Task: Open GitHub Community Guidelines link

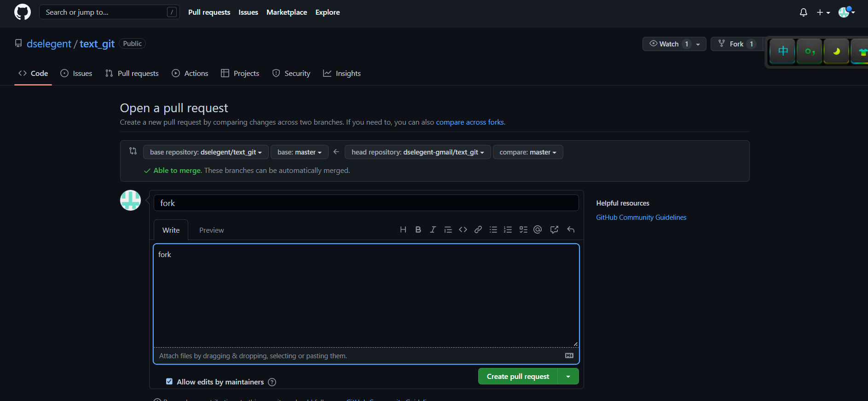Action: [x=641, y=218]
